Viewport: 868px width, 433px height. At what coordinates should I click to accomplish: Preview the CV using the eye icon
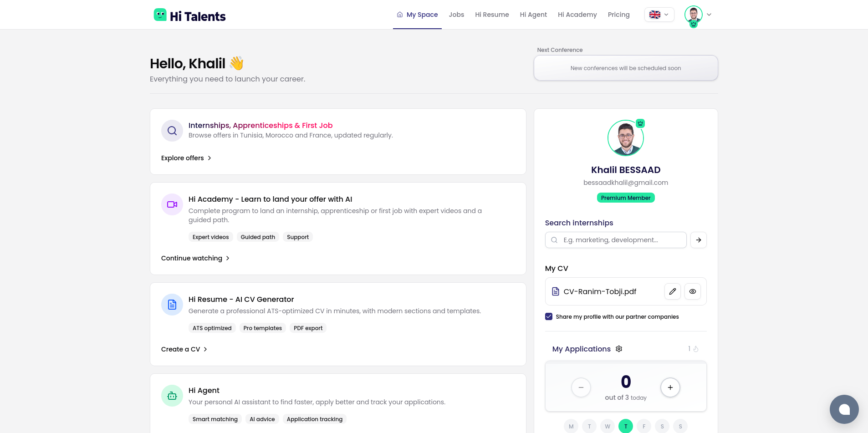pyautogui.click(x=692, y=291)
